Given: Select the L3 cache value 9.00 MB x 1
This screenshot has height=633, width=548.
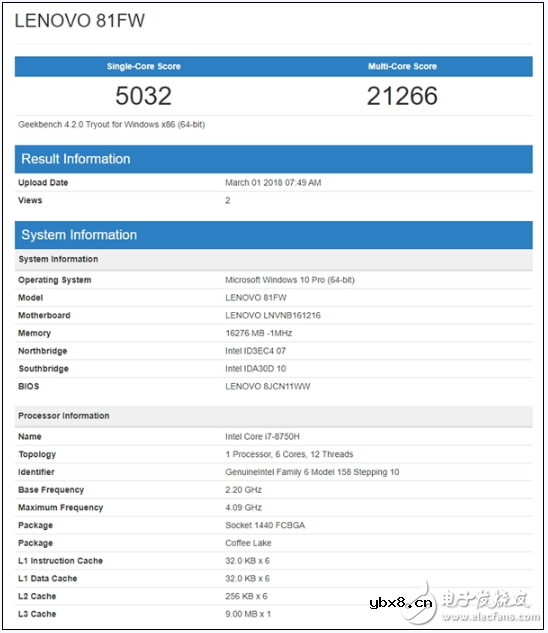Looking at the screenshot, I should [x=248, y=614].
